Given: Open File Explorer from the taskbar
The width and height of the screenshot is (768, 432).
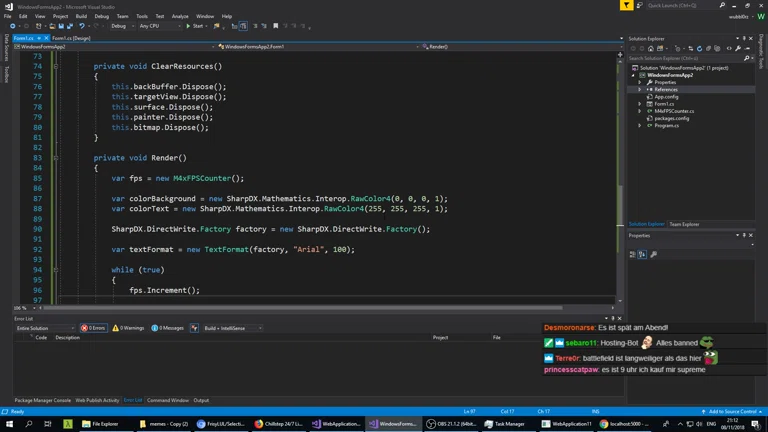Looking at the screenshot, I should (x=100, y=424).
